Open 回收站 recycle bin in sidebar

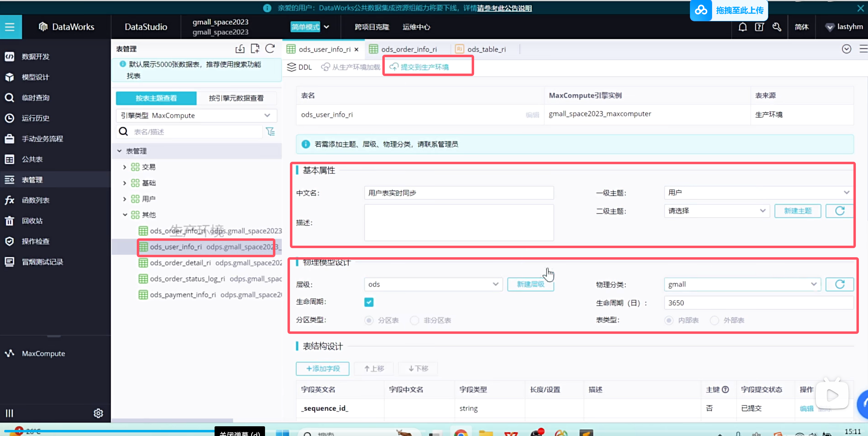coord(32,221)
